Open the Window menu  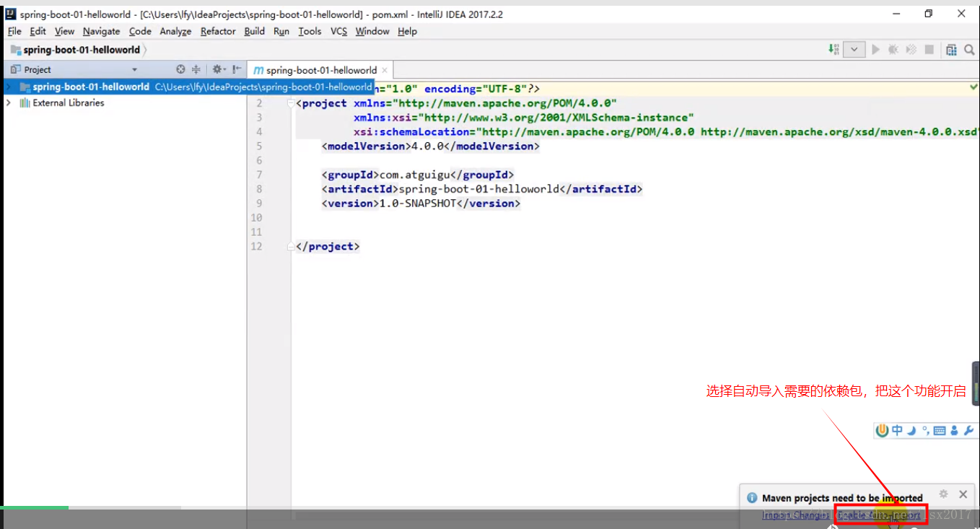372,31
